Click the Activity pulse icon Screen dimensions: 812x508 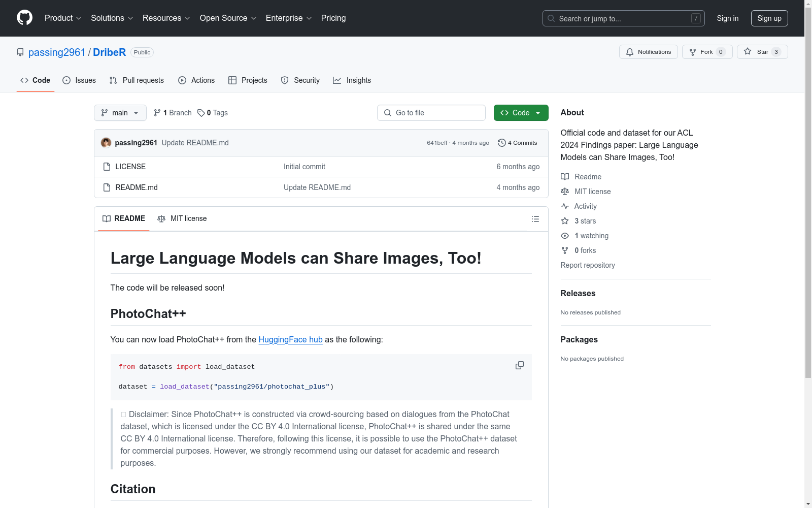(565, 206)
